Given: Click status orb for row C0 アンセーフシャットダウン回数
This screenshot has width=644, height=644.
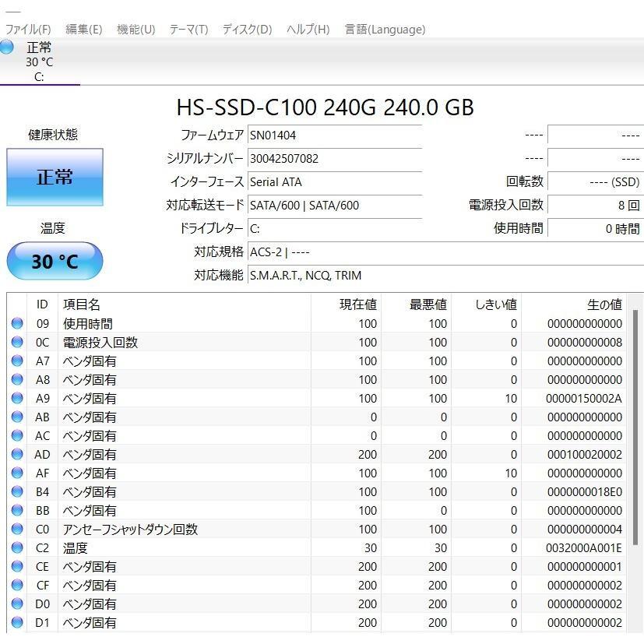Looking at the screenshot, I should 17,530.
